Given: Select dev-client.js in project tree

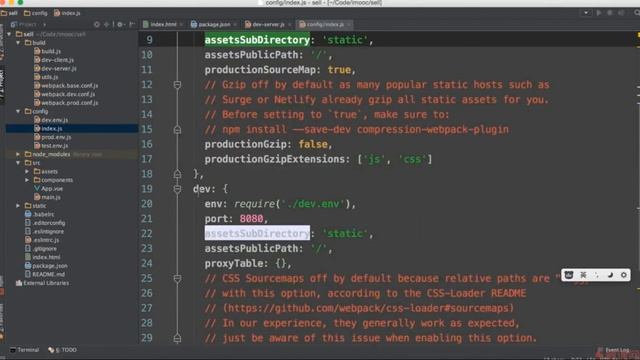Looking at the screenshot, I should [x=54, y=60].
